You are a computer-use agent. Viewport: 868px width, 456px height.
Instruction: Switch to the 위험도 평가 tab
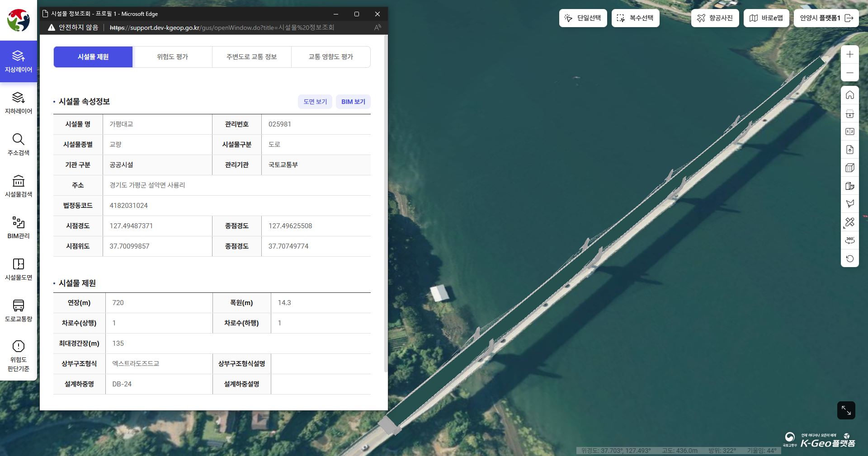(172, 57)
